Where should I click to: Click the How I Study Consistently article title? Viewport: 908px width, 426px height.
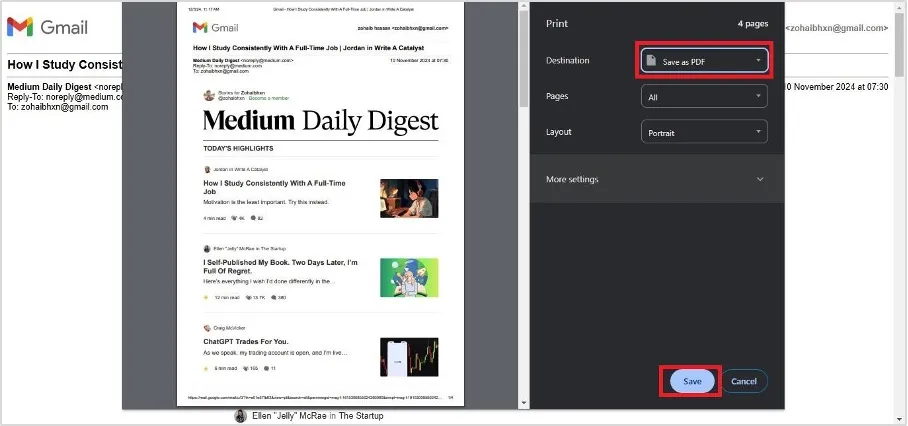[274, 187]
